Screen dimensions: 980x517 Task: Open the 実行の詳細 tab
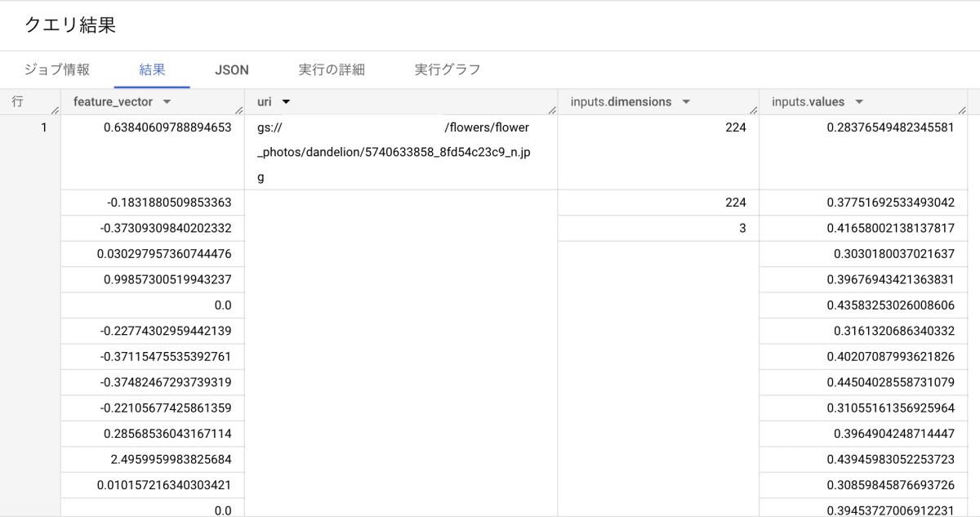click(332, 69)
